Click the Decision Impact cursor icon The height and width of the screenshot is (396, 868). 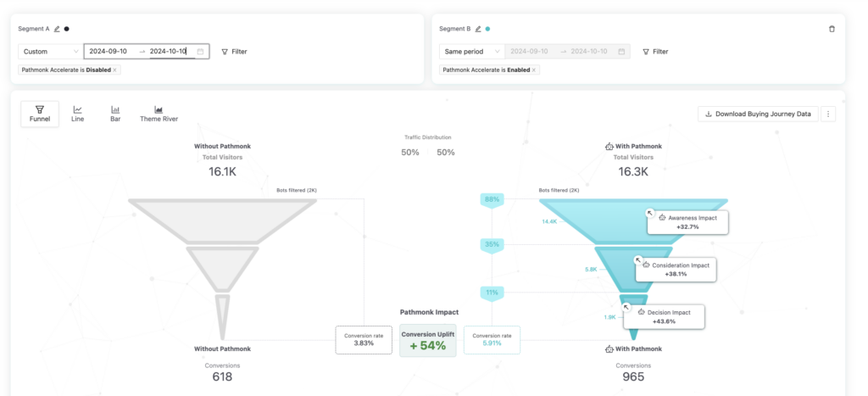[x=626, y=308]
